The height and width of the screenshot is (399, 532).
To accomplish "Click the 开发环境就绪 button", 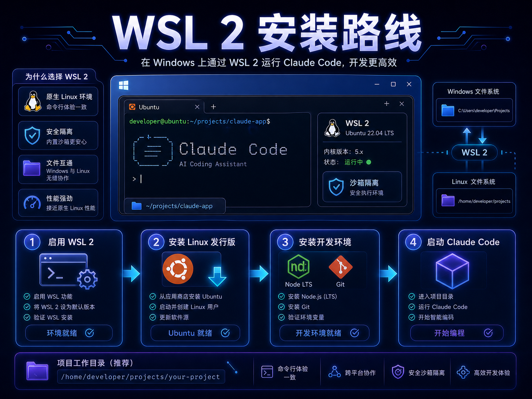I will [x=324, y=333].
